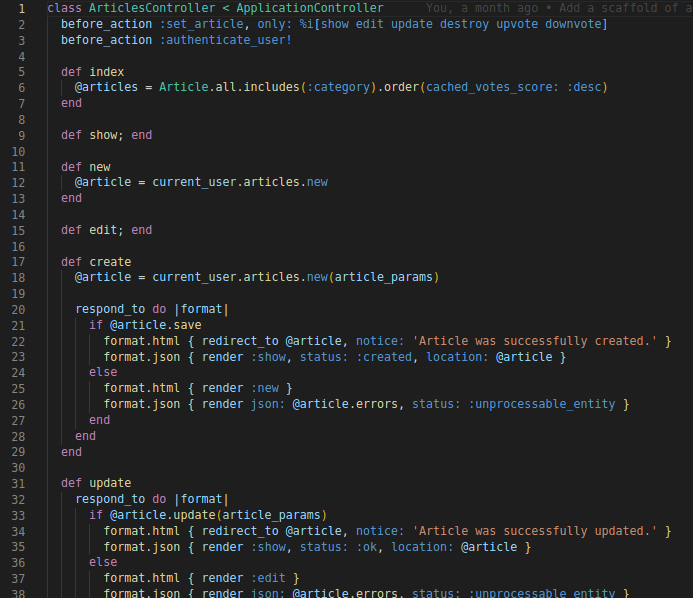Click '@article.save' condition on line 21
Image resolution: width=693 pixels, height=598 pixels.
pyautogui.click(x=156, y=325)
